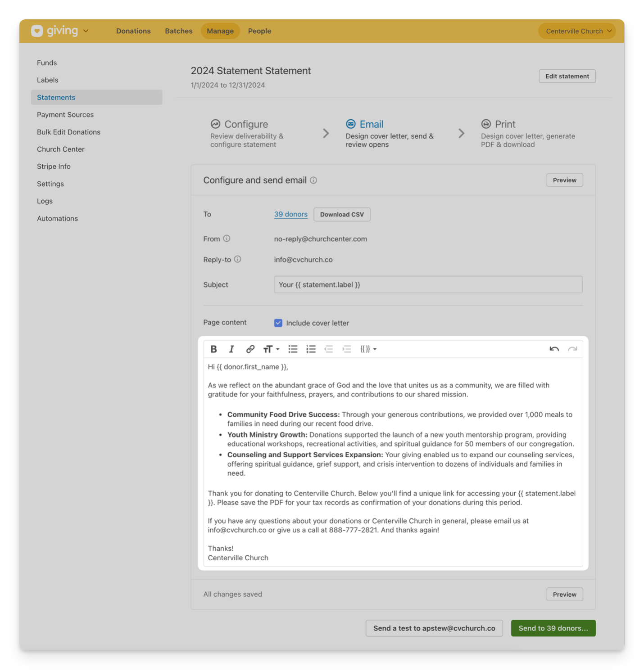
Task: Open the Centerville Church account dropdown
Action: point(577,31)
